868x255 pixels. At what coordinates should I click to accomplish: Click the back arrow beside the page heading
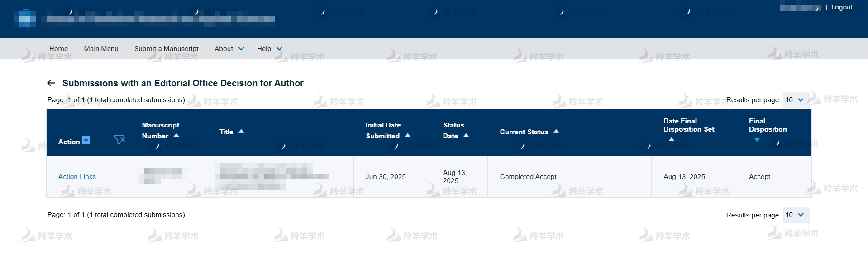click(51, 83)
